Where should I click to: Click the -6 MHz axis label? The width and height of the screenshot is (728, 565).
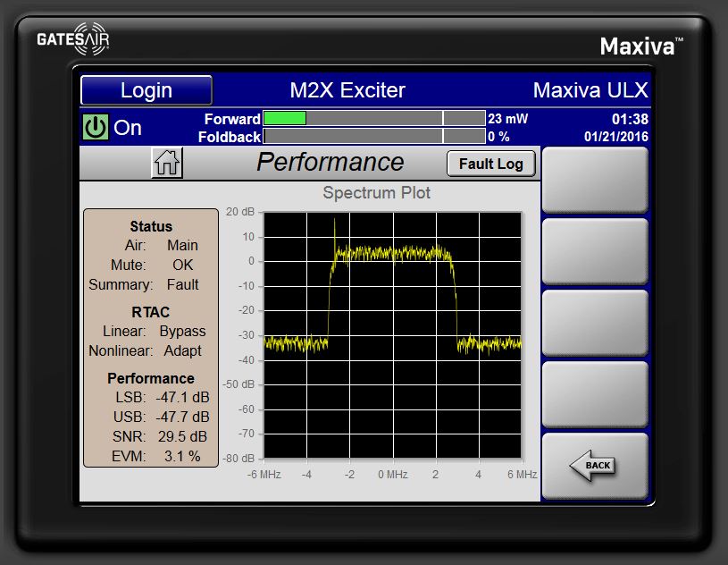click(264, 475)
